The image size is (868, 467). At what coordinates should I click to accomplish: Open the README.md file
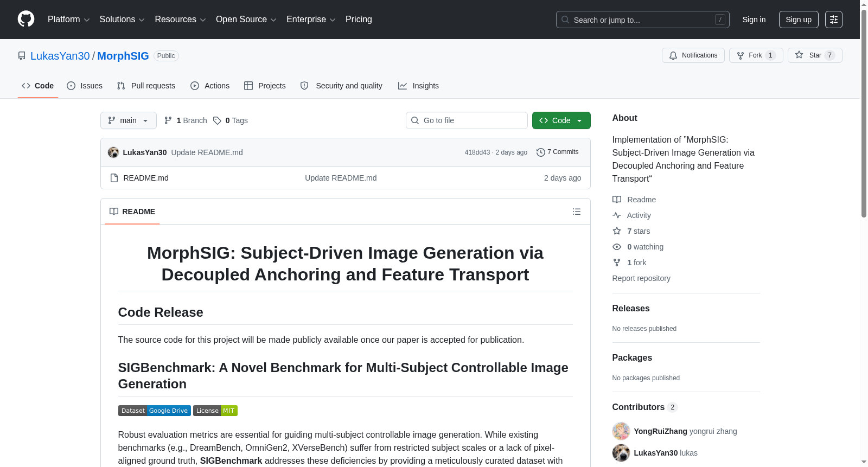(x=146, y=178)
